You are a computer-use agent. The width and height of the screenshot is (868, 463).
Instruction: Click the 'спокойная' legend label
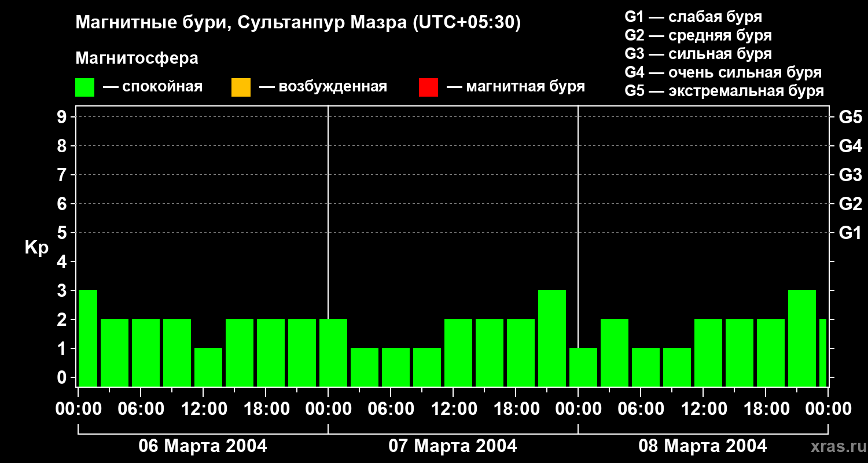tap(162, 87)
